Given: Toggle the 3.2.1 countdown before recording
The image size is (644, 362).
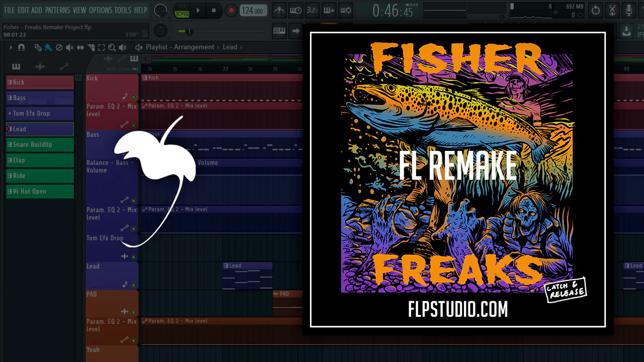Looking at the screenshot, I should (312, 10).
